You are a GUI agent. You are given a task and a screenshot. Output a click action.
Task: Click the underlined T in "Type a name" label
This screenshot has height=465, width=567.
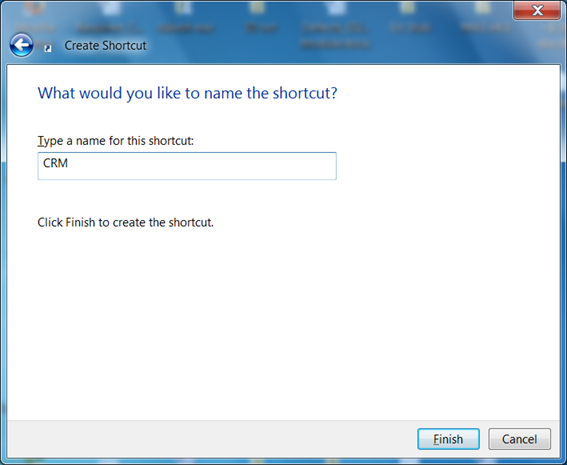click(x=40, y=141)
